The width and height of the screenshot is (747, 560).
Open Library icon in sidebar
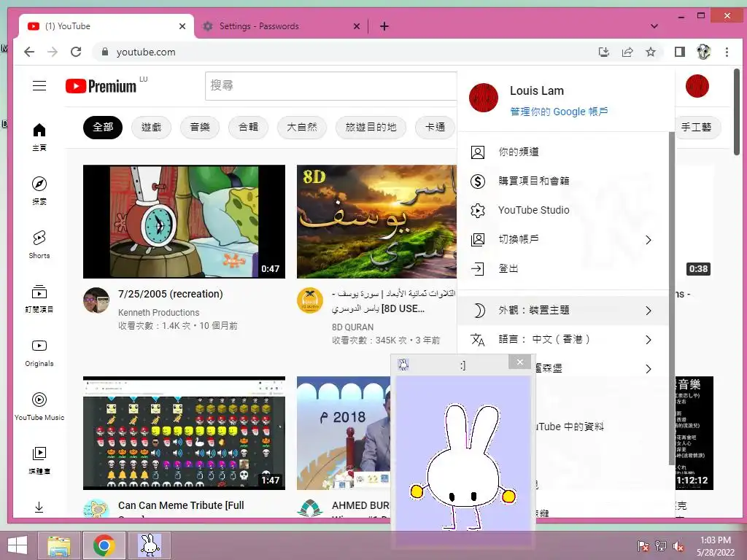[39, 454]
